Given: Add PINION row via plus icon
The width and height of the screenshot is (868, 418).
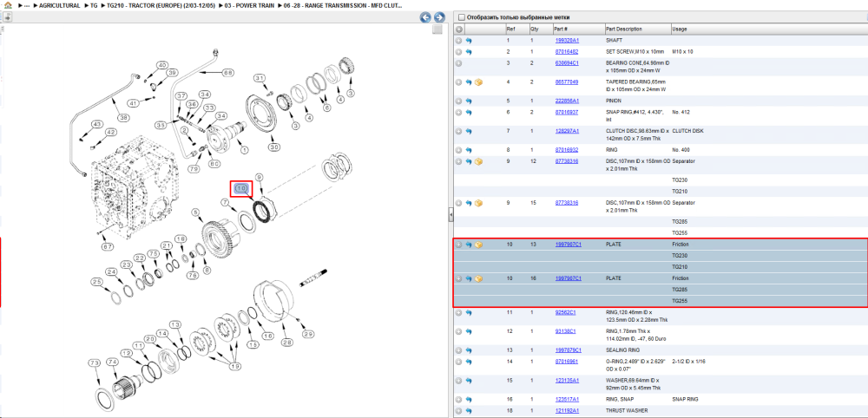Looking at the screenshot, I should coord(459,101).
